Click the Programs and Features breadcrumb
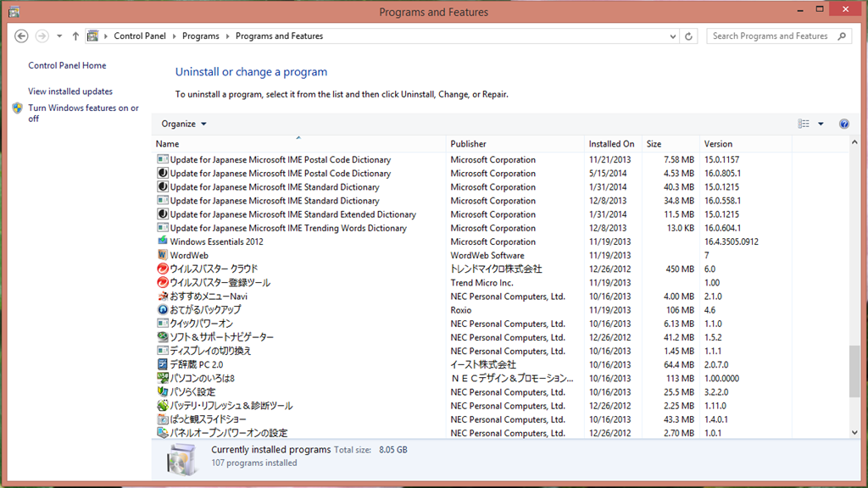Screen dimensions: 868x488 point(279,36)
